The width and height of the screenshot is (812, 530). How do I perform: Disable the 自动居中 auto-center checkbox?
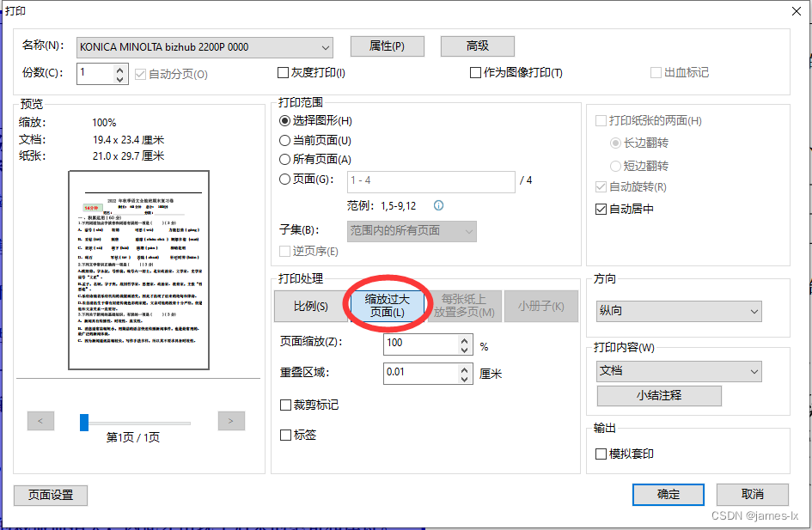(x=599, y=209)
